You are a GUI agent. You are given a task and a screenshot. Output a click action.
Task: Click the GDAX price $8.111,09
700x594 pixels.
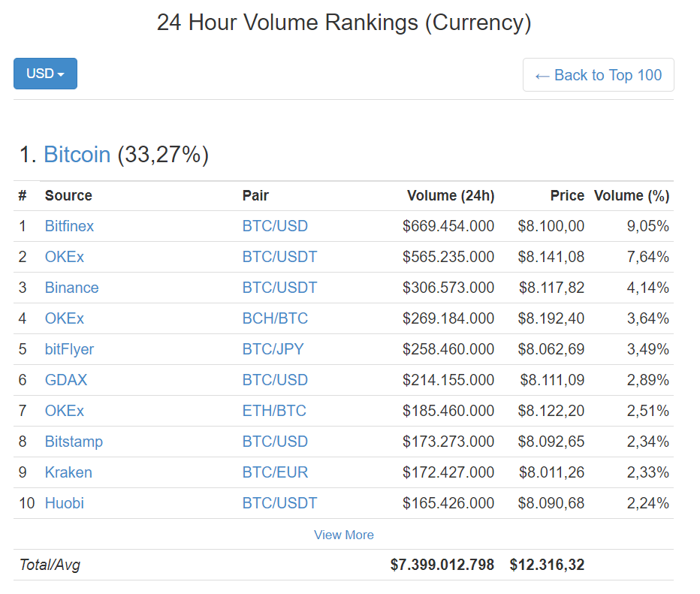pos(552,380)
